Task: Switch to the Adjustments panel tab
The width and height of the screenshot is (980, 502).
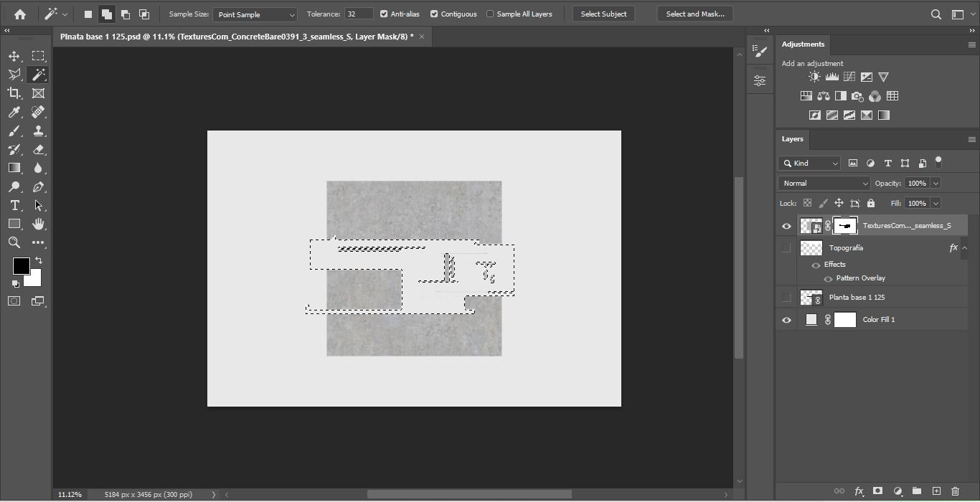Action: point(803,44)
